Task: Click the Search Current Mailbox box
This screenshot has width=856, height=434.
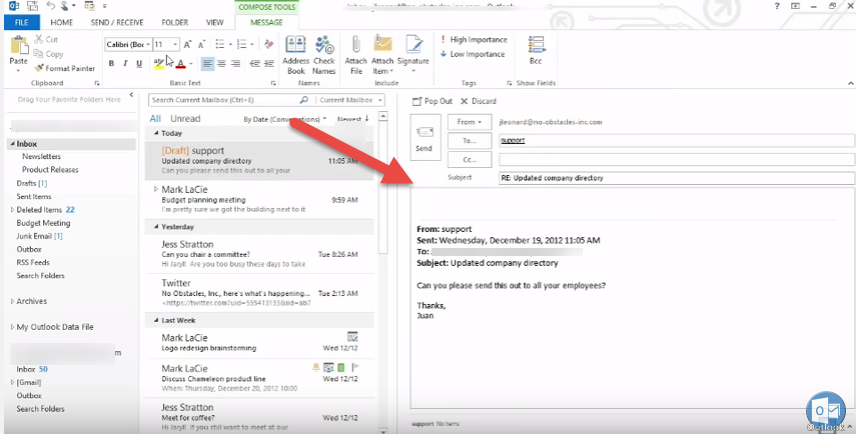Action: pos(224,100)
